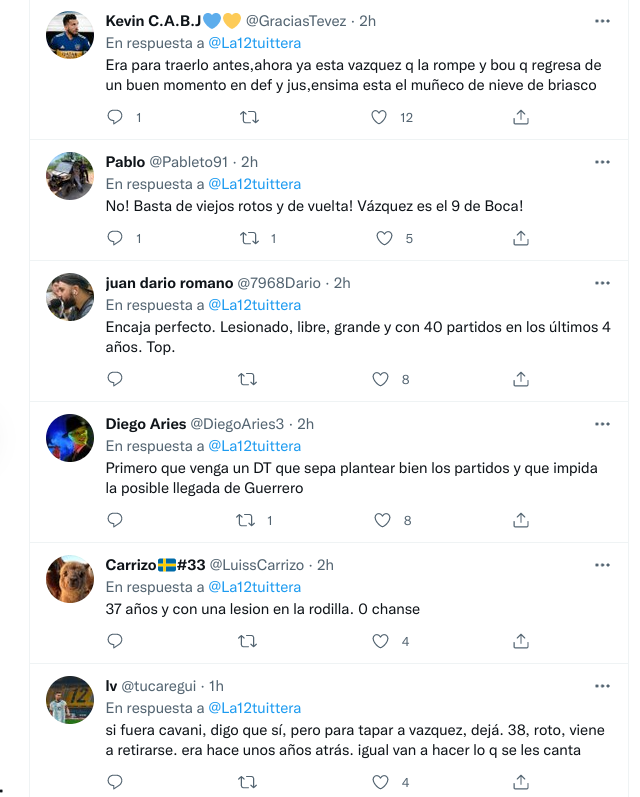Open @GraciasTevez profile handle
The width and height of the screenshot is (640, 797).
[x=296, y=20]
